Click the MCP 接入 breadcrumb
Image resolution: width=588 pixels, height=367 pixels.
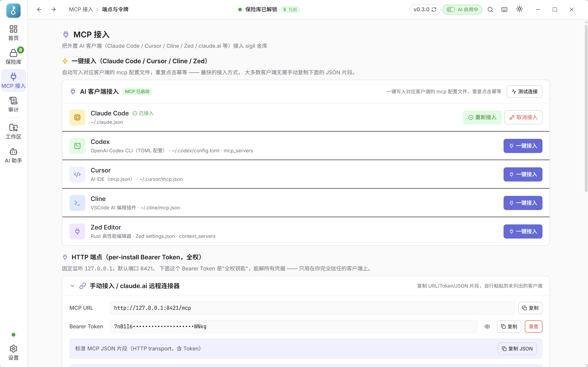[x=81, y=10]
